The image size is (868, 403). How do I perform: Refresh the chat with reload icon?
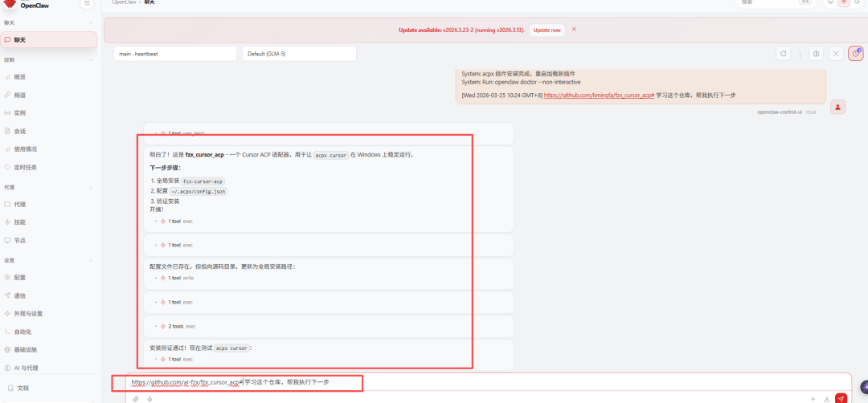783,54
